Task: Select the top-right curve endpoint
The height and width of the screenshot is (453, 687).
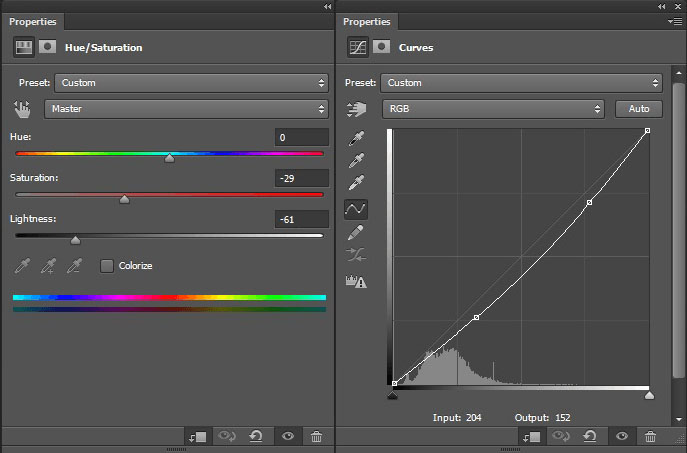Action: (648, 131)
